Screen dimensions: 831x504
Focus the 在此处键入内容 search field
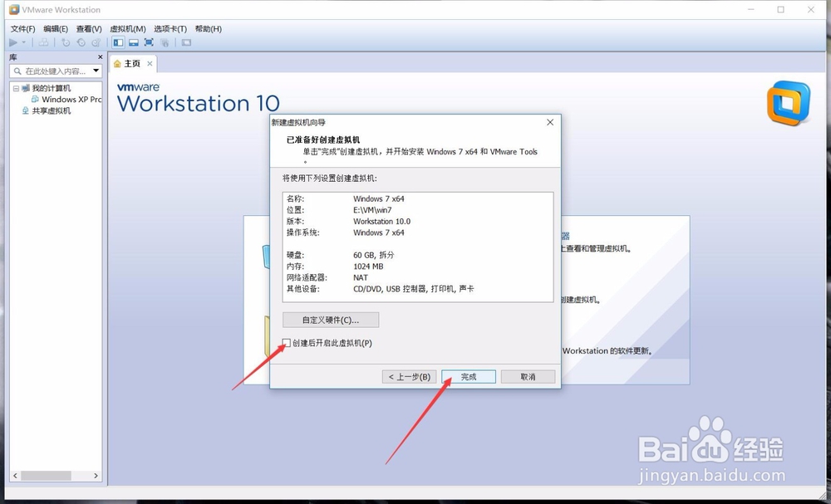(x=56, y=71)
